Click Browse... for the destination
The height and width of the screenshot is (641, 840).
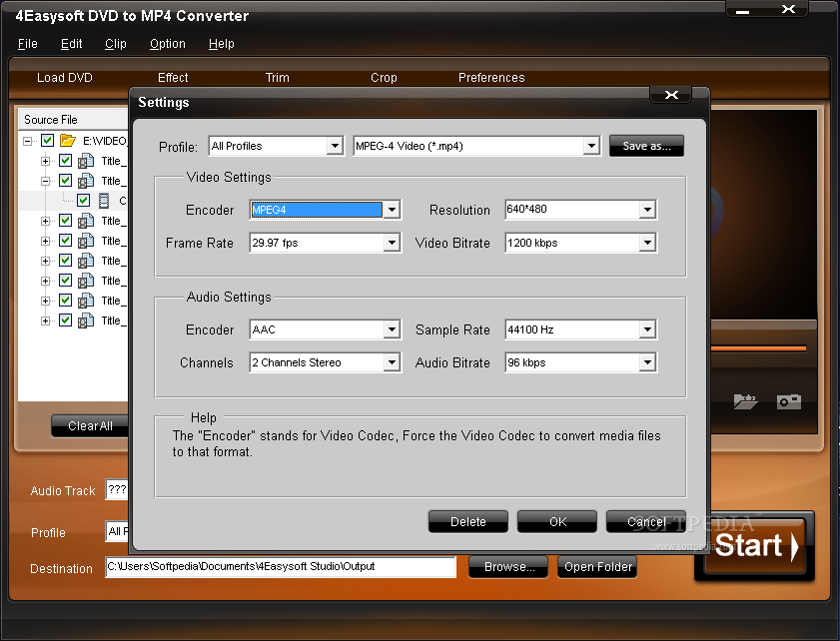[508, 567]
